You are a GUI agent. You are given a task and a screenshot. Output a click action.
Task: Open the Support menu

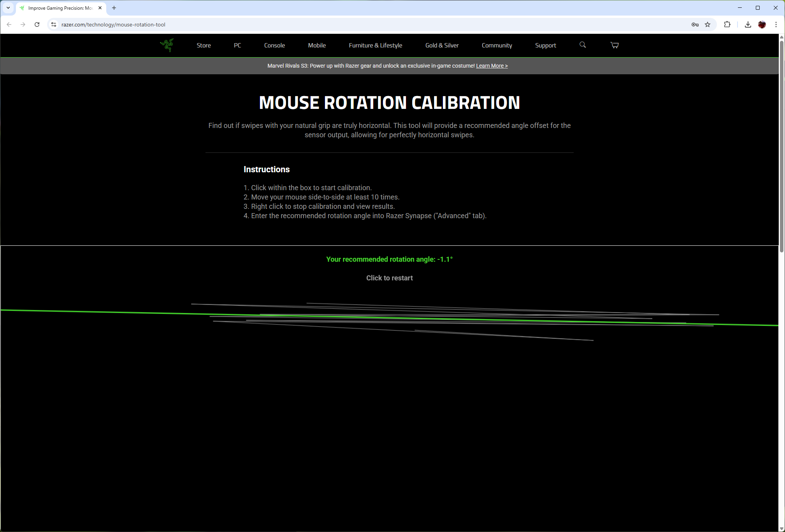tap(545, 45)
